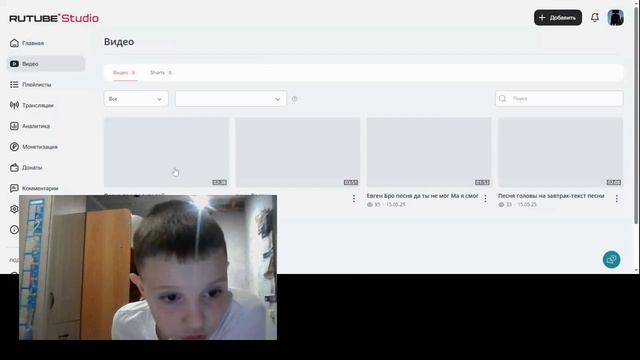Open Плейлисты from the sidebar

tap(31, 84)
